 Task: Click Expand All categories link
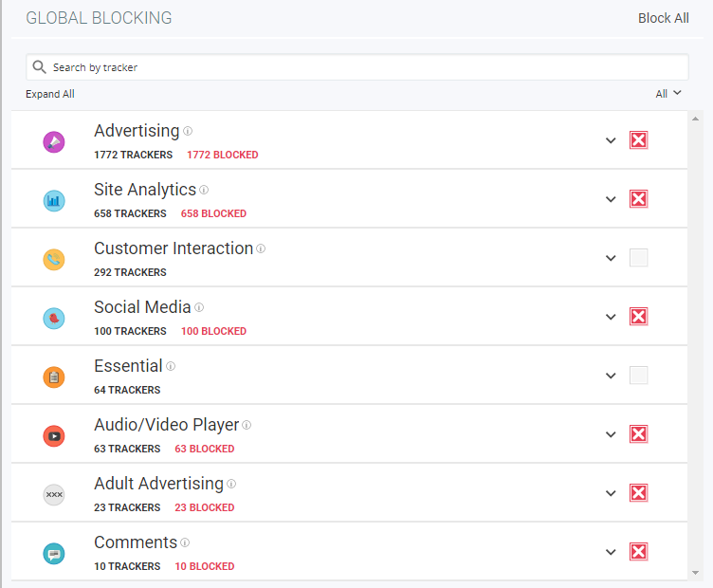click(50, 94)
